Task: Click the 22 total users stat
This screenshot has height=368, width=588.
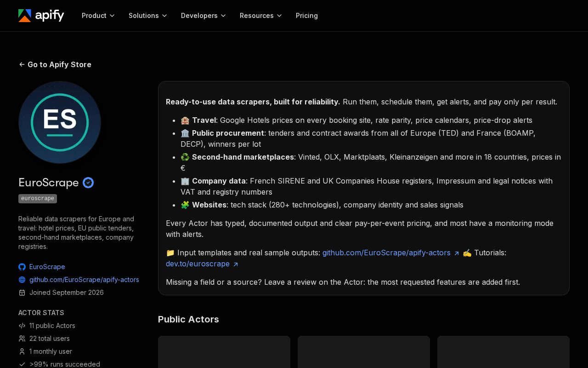Action: coord(50,339)
